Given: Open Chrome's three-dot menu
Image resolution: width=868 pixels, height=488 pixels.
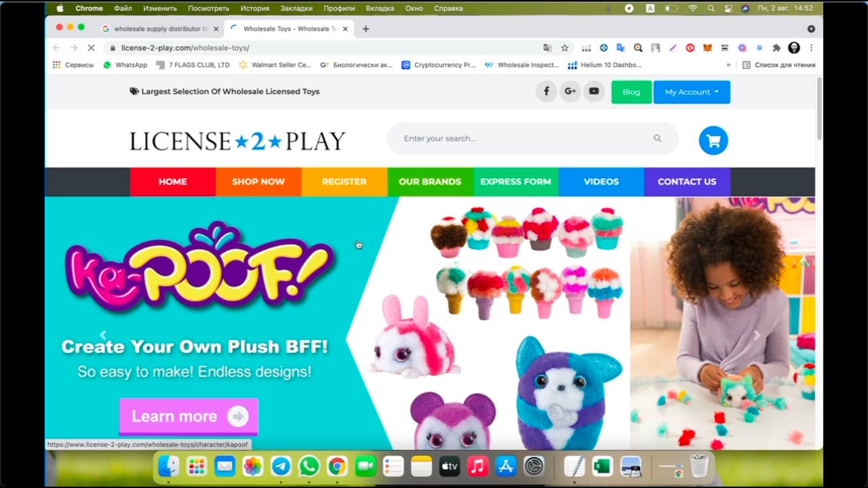Looking at the screenshot, I should 811,48.
